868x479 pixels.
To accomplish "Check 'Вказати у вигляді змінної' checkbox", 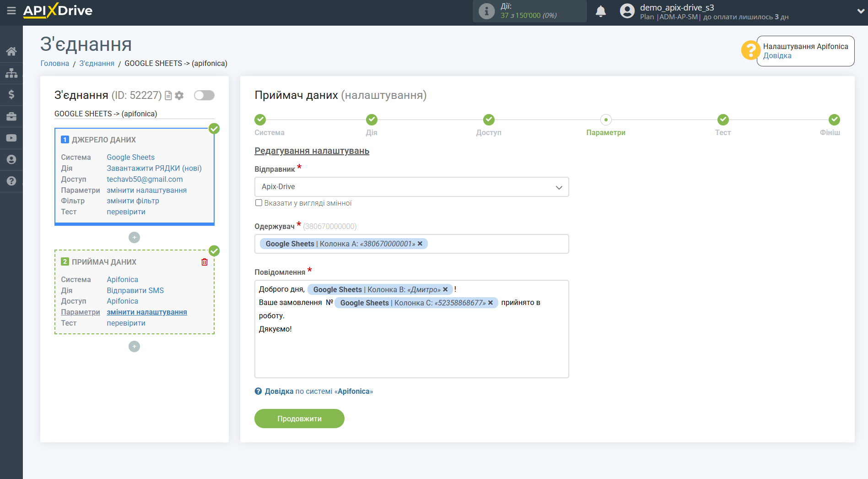I will [259, 203].
